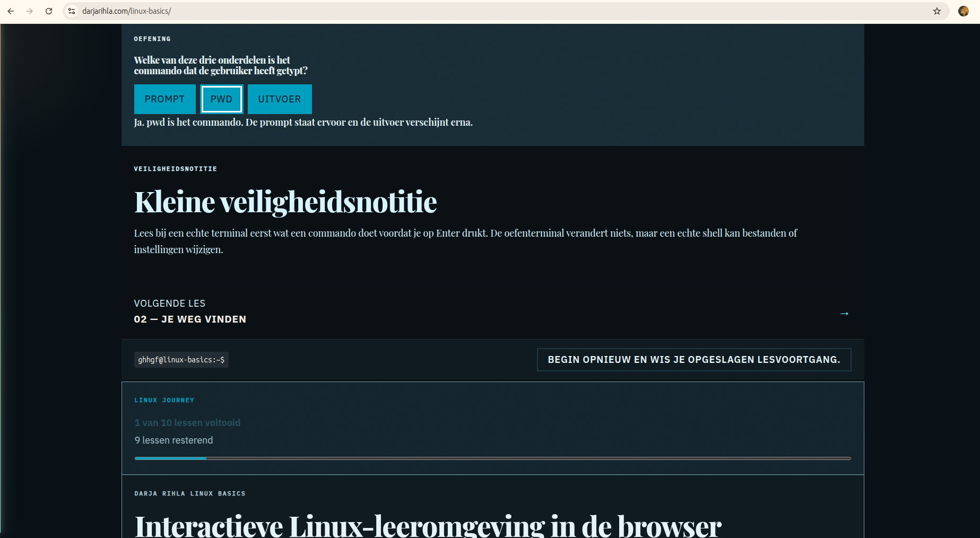Click the 'ghhgf@linux-basics:~$' prompt label
Viewport: 980px width, 538px height.
[181, 360]
